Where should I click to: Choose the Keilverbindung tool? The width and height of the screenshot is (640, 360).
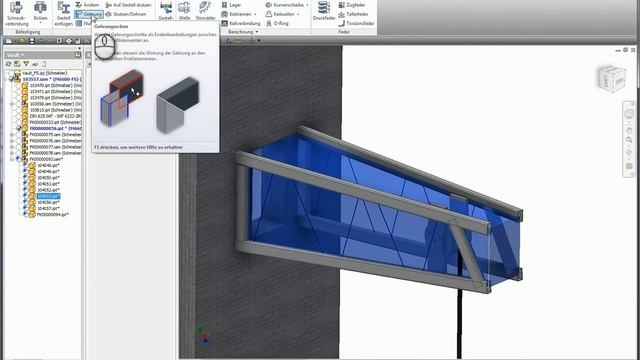tap(241, 23)
